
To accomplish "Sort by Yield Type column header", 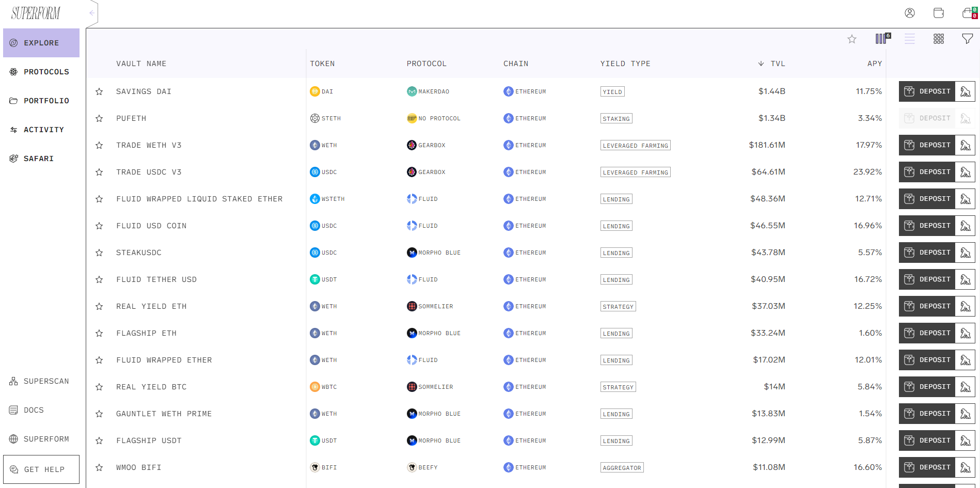I will click(x=625, y=64).
